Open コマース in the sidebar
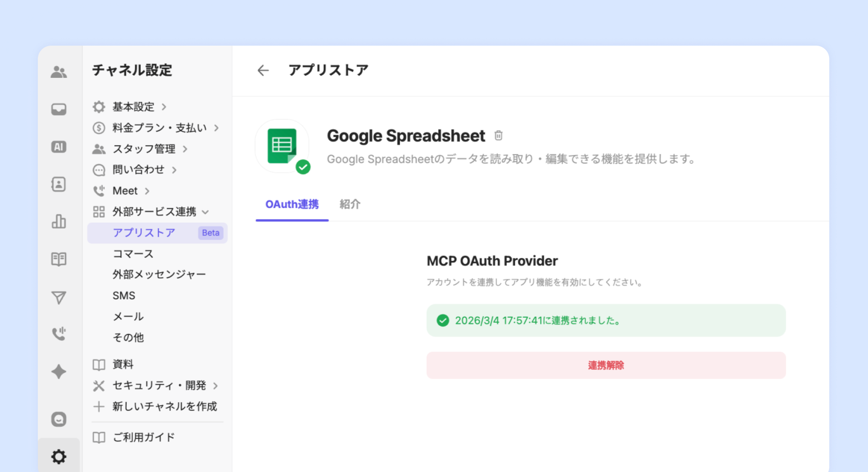Image resolution: width=868 pixels, height=472 pixels. [x=133, y=254]
